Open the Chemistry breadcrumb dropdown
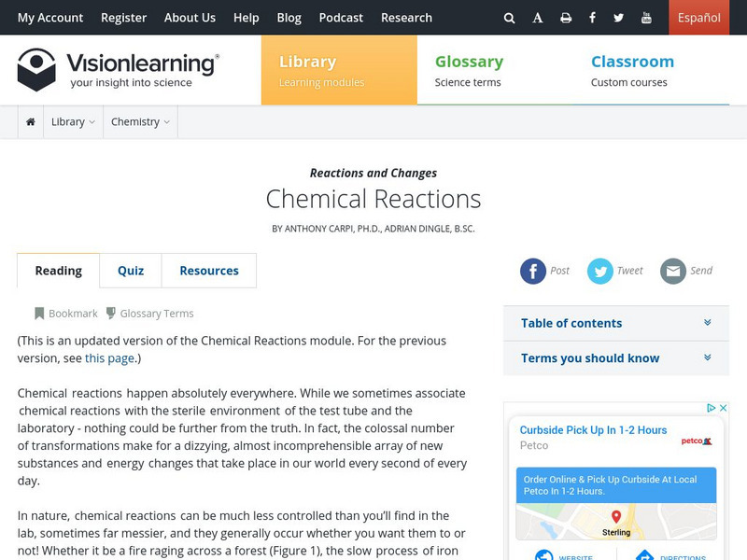747x560 pixels. (x=140, y=122)
